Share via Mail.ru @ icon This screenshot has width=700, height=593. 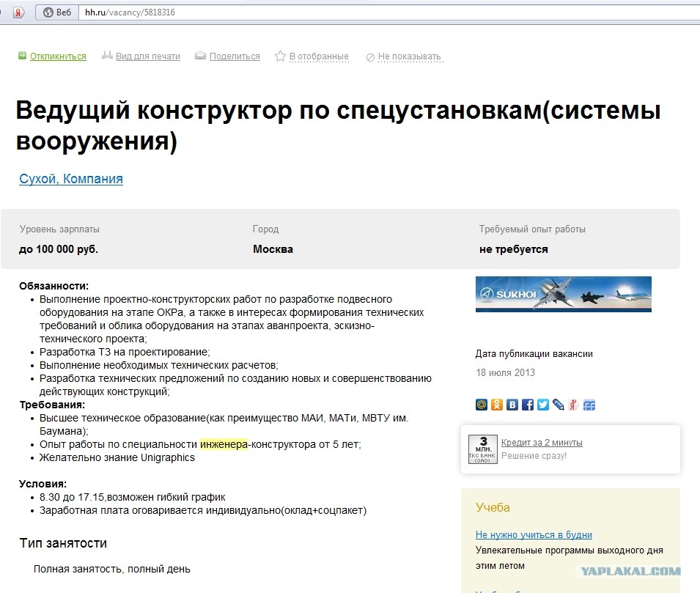pyautogui.click(x=482, y=405)
